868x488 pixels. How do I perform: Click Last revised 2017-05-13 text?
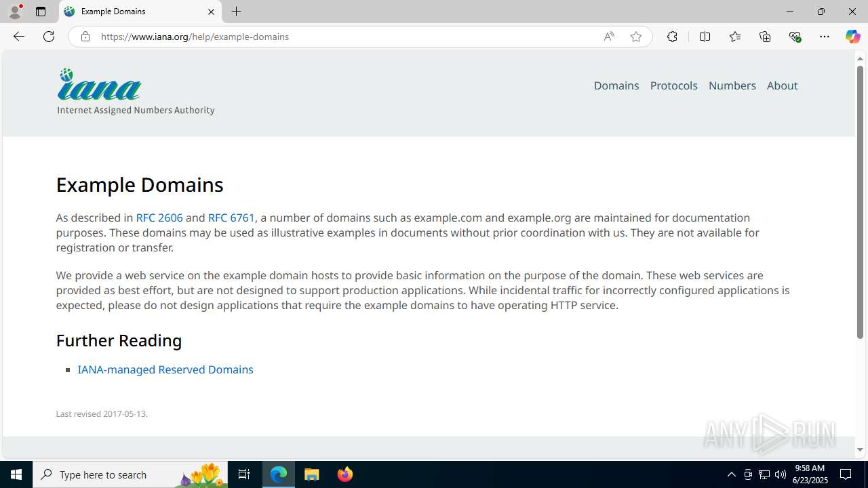[102, 413]
